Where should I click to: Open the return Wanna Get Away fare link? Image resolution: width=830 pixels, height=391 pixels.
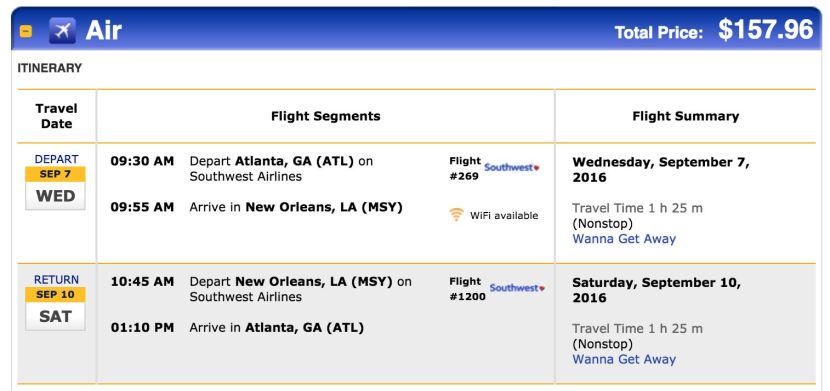pyautogui.click(x=624, y=360)
